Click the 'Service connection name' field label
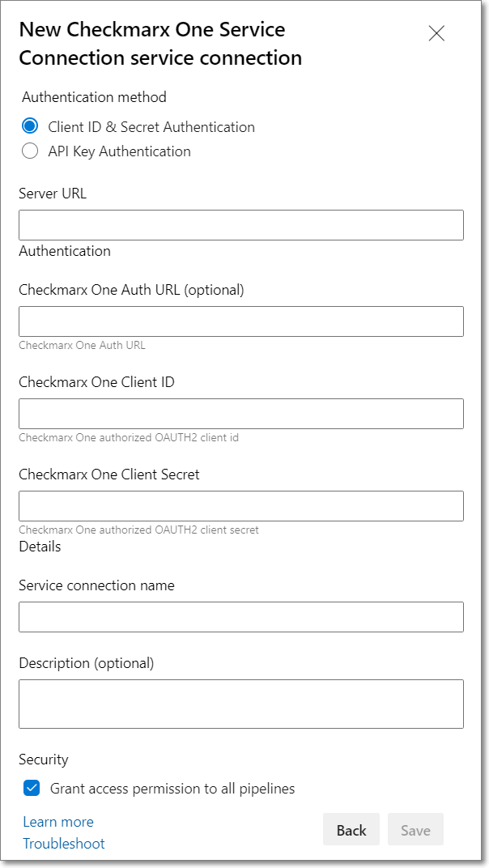489x868 pixels. coord(96,585)
